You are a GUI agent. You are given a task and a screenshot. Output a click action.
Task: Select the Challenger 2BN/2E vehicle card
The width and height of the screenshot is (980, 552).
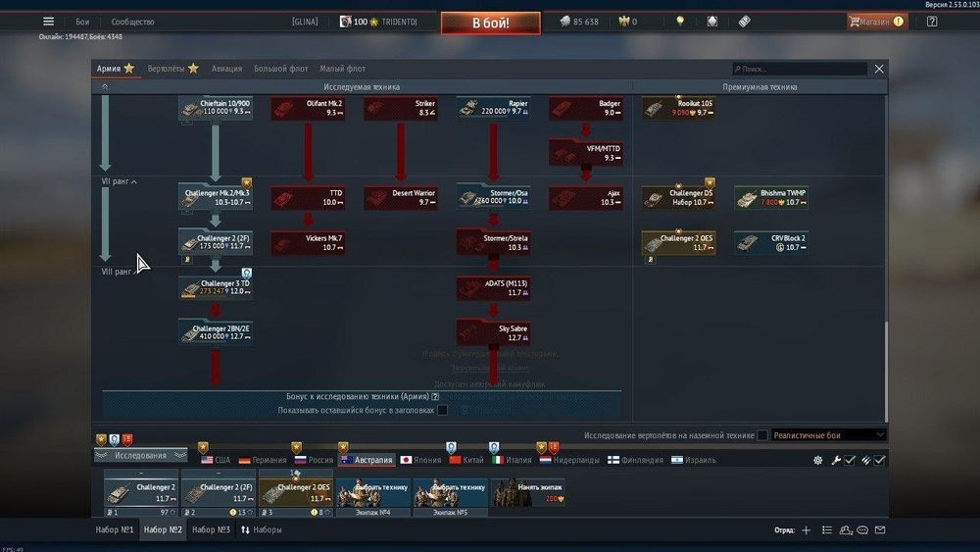coord(216,332)
